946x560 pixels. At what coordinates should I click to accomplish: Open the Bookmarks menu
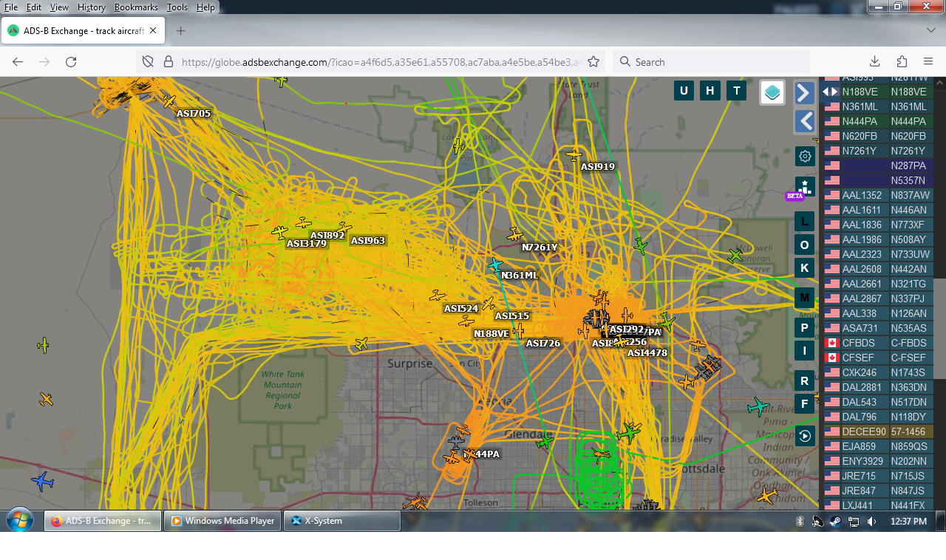[x=136, y=7]
